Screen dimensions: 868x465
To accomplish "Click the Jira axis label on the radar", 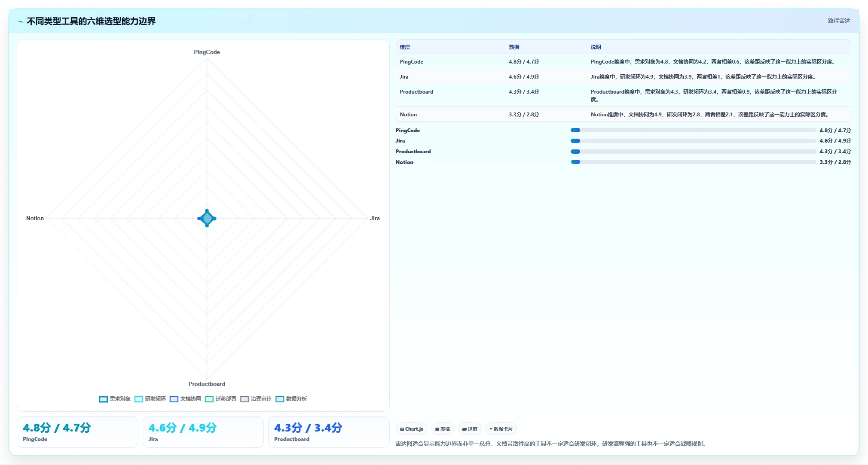I will pos(375,218).
